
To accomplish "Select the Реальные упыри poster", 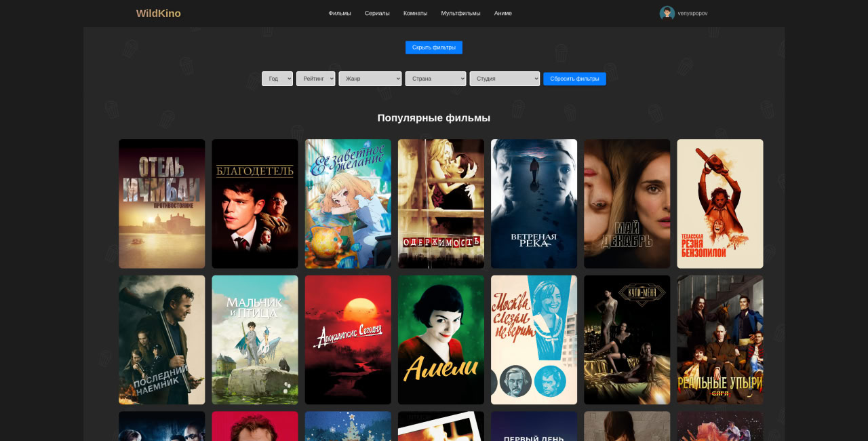I will tap(720, 340).
